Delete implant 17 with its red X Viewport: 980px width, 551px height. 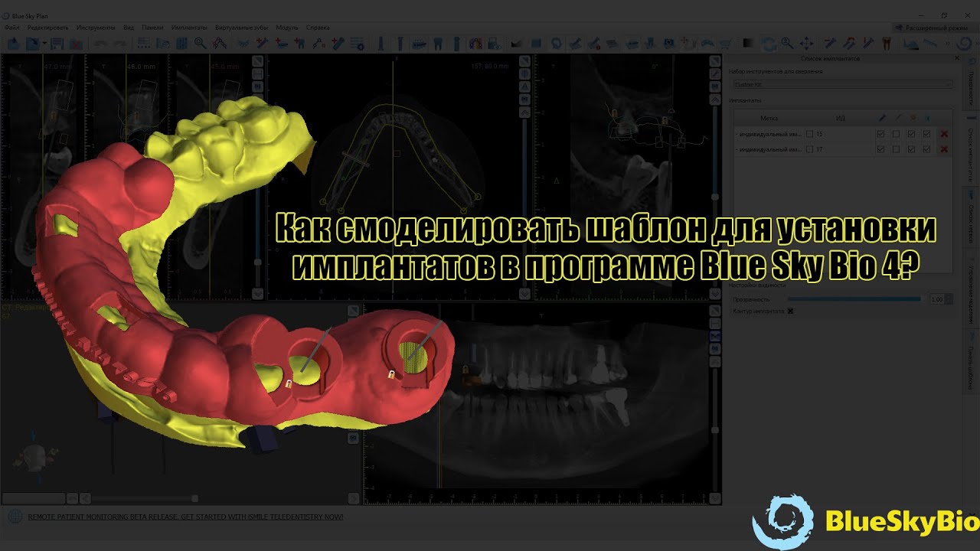pyautogui.click(x=944, y=149)
